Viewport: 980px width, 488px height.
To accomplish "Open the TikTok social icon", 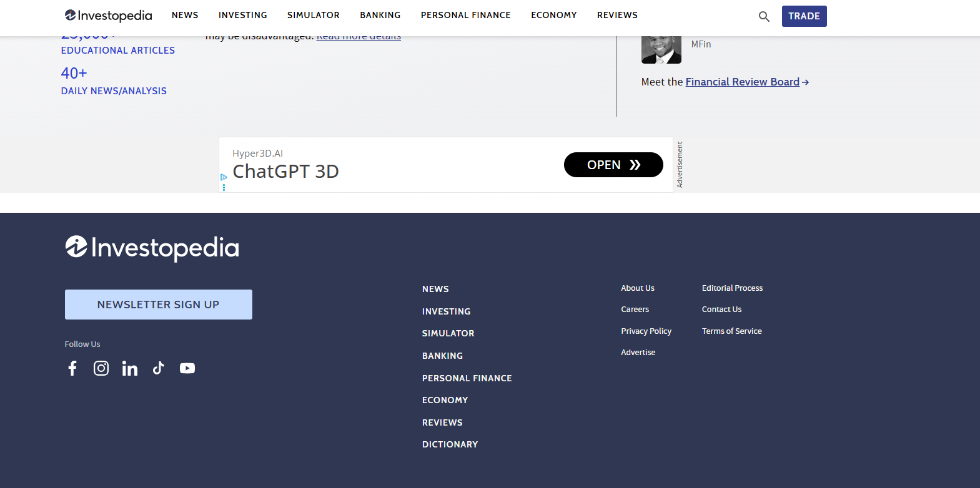I will click(x=159, y=368).
